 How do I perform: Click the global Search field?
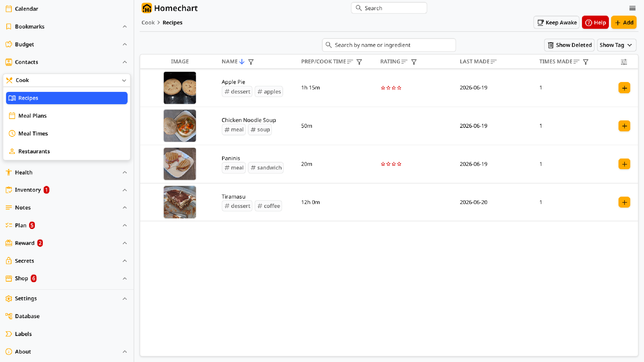click(x=389, y=8)
